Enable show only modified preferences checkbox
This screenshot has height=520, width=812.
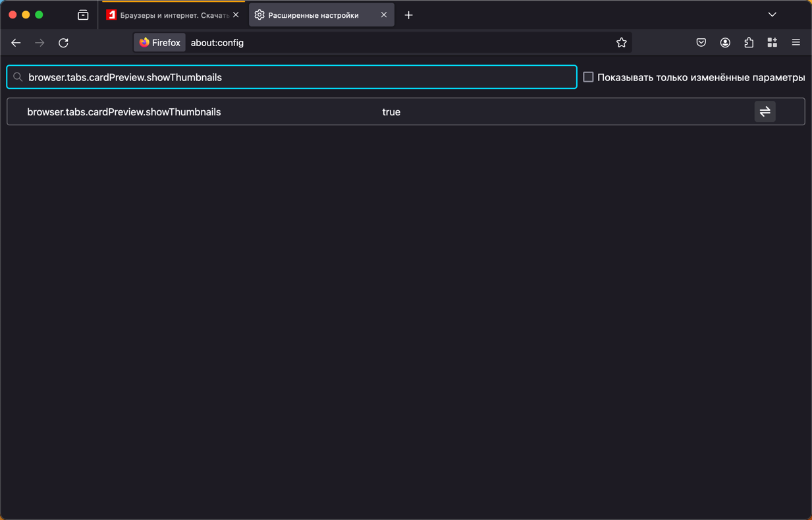click(x=589, y=77)
